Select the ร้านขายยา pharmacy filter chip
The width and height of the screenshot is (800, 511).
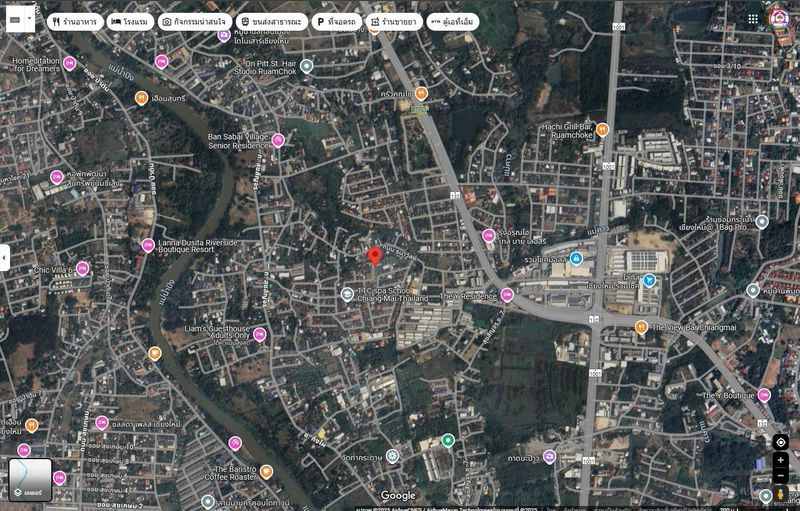click(394, 22)
